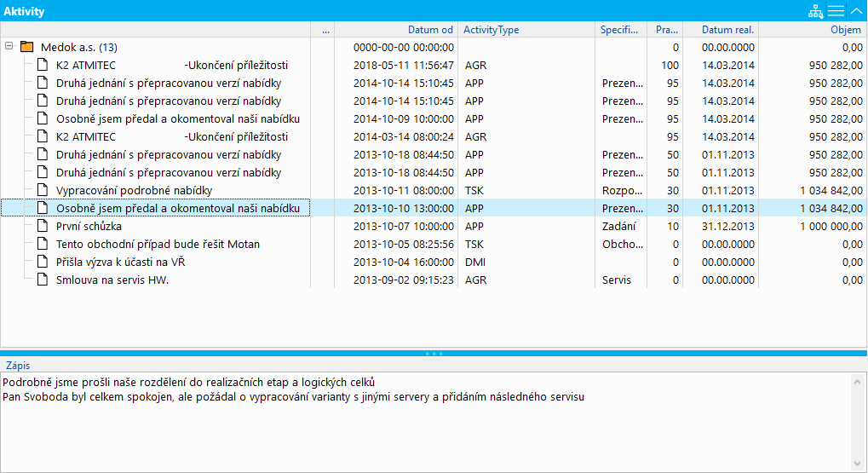Collapse the Medok a.s. tree node
The height and width of the screenshot is (473, 868).
(9, 47)
